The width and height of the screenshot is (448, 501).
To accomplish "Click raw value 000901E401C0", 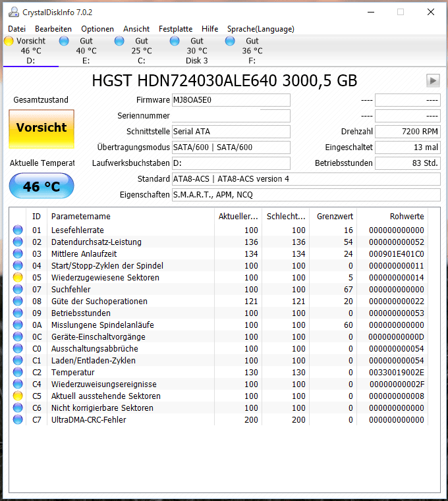I will pos(396,253).
